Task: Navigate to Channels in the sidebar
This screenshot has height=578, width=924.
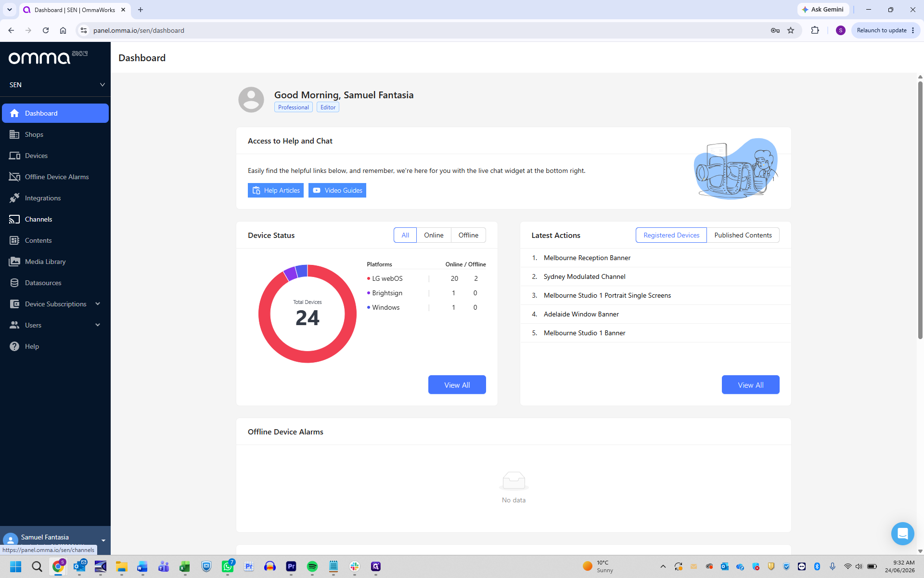Action: pos(55,219)
